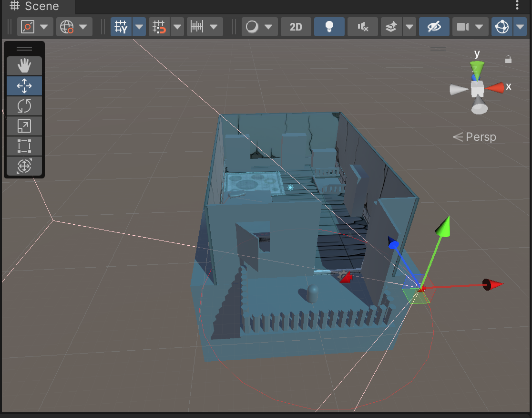
Task: Toggle scene lighting with the lightbulb
Action: pos(329,27)
